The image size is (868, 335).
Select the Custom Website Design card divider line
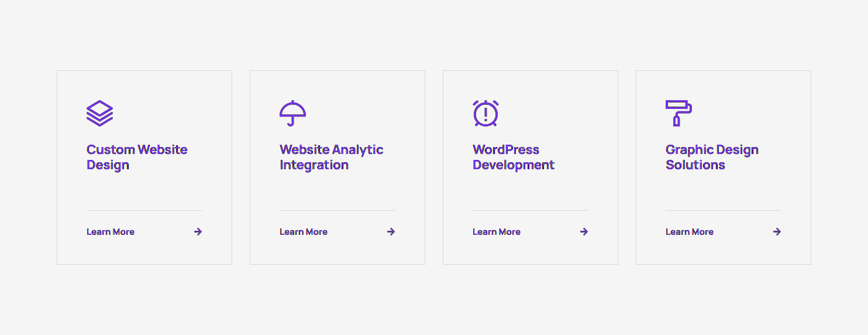[144, 210]
